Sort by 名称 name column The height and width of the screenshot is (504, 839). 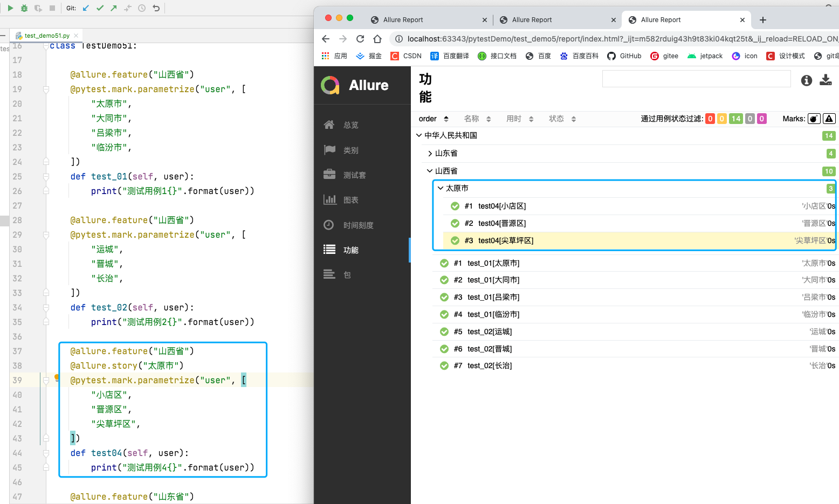pyautogui.click(x=478, y=119)
